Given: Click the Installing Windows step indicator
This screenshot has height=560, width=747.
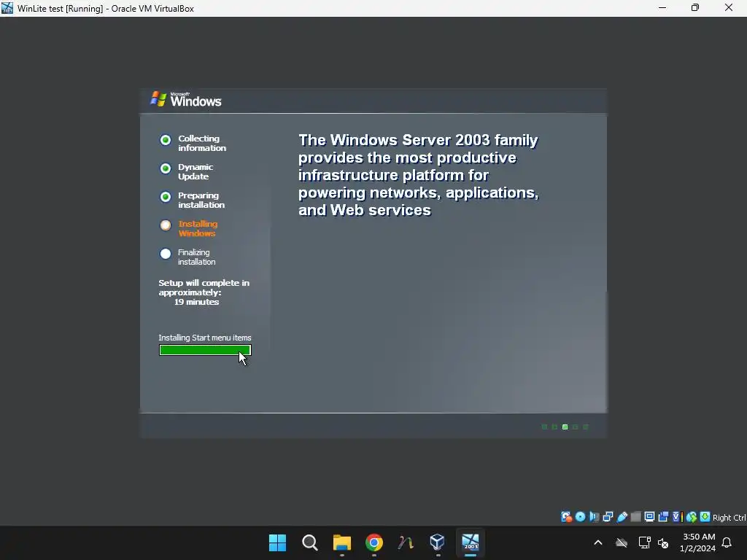Looking at the screenshot, I should tap(166, 225).
